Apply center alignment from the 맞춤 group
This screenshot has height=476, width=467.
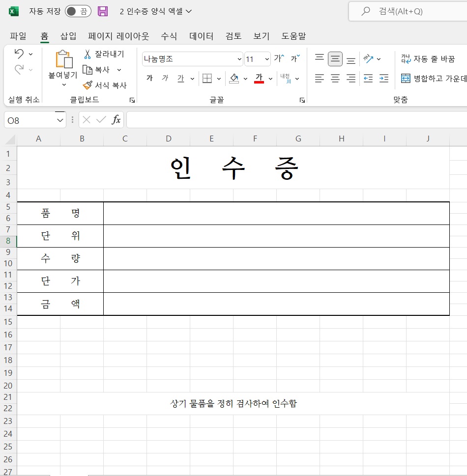[x=335, y=78]
